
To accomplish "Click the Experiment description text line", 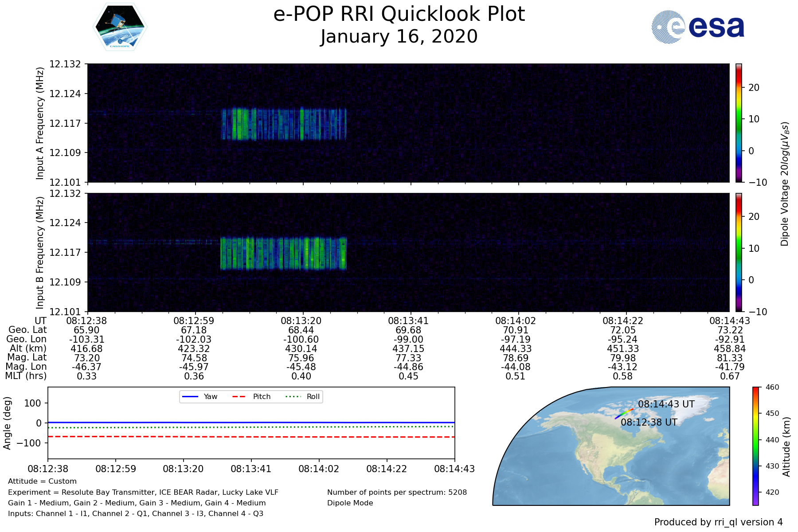I will (x=143, y=492).
